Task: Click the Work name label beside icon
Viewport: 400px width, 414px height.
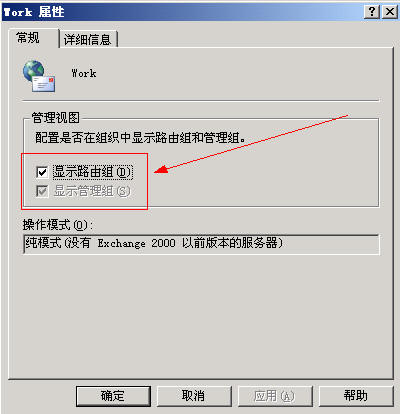Action: point(84,73)
